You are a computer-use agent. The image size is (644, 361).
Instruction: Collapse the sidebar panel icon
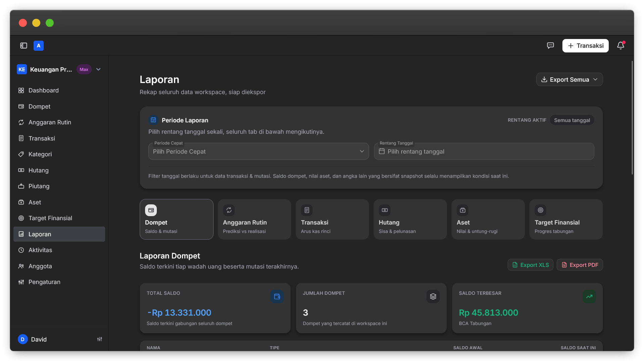coord(24,46)
